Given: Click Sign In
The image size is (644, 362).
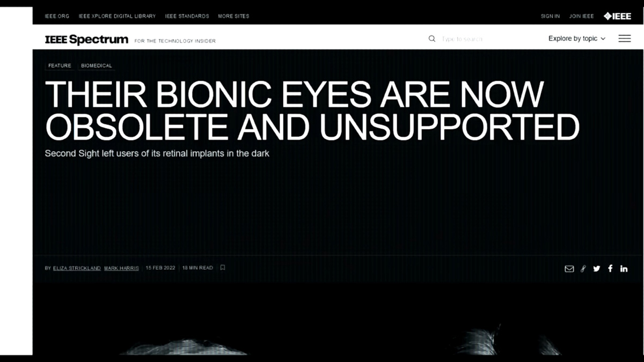Looking at the screenshot, I should coord(550,16).
